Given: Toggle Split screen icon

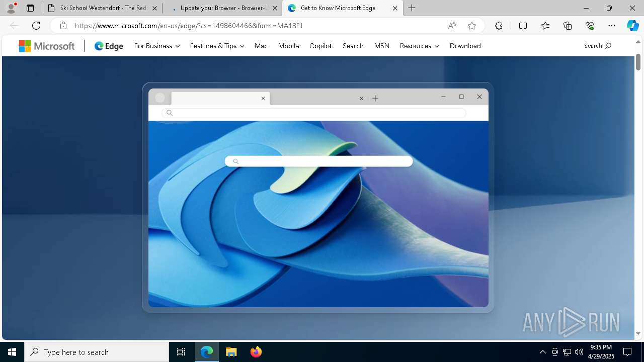Looking at the screenshot, I should (523, 26).
